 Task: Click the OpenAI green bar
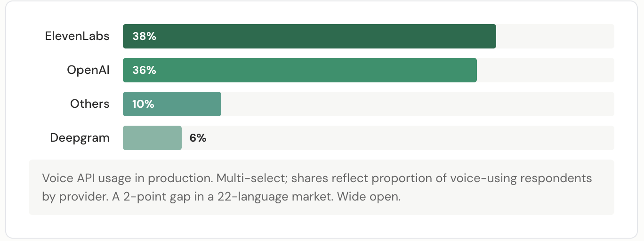click(300, 70)
